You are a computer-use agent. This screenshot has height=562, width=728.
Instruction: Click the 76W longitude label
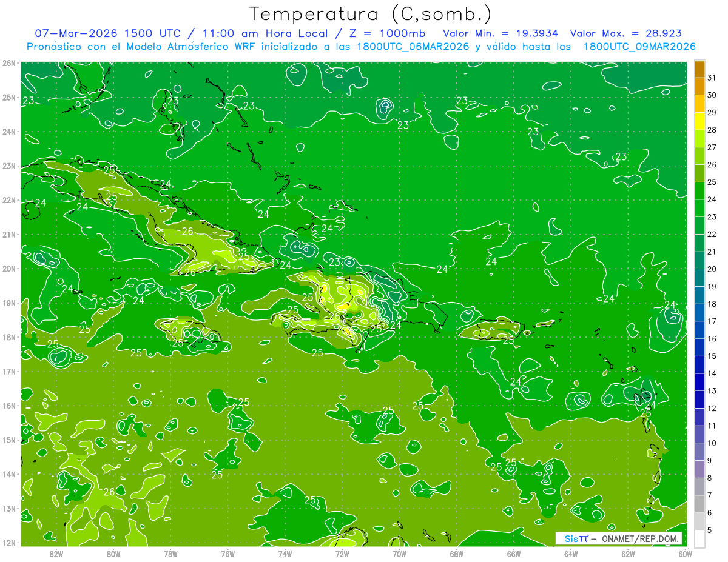pos(228,554)
